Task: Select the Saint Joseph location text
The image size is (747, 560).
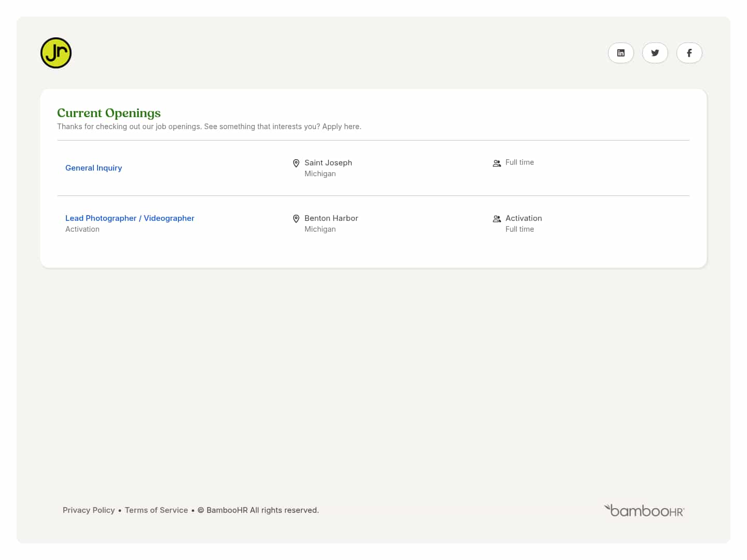Action: (328, 163)
